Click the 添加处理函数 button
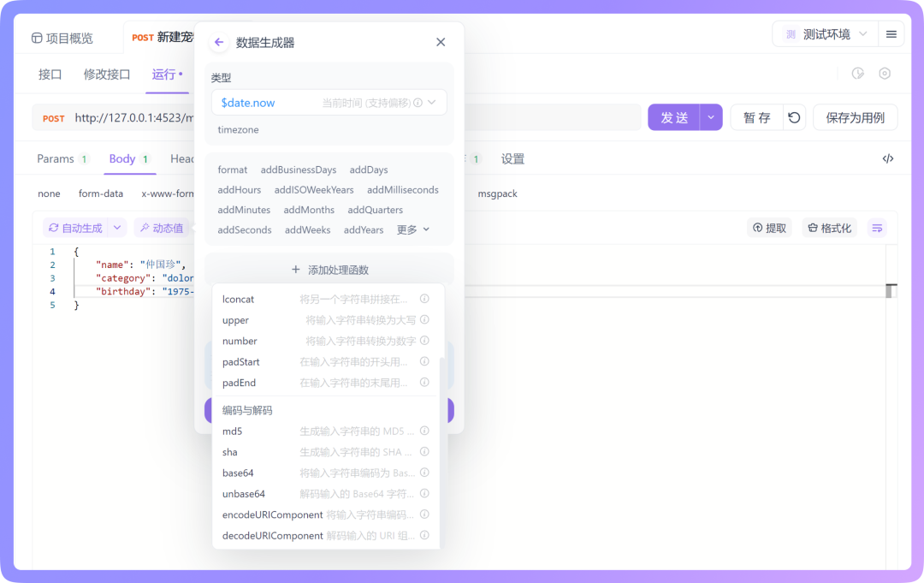The height and width of the screenshot is (583, 924). tap(328, 269)
